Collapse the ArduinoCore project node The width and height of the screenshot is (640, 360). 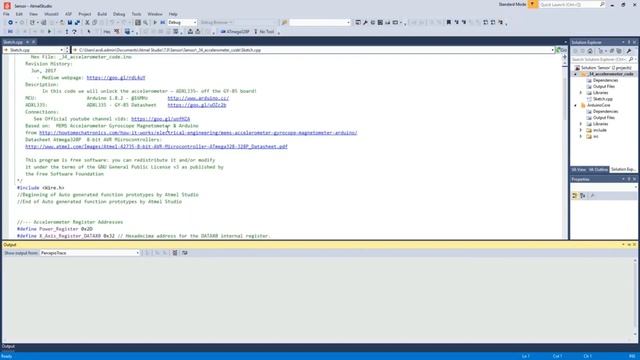(576, 105)
